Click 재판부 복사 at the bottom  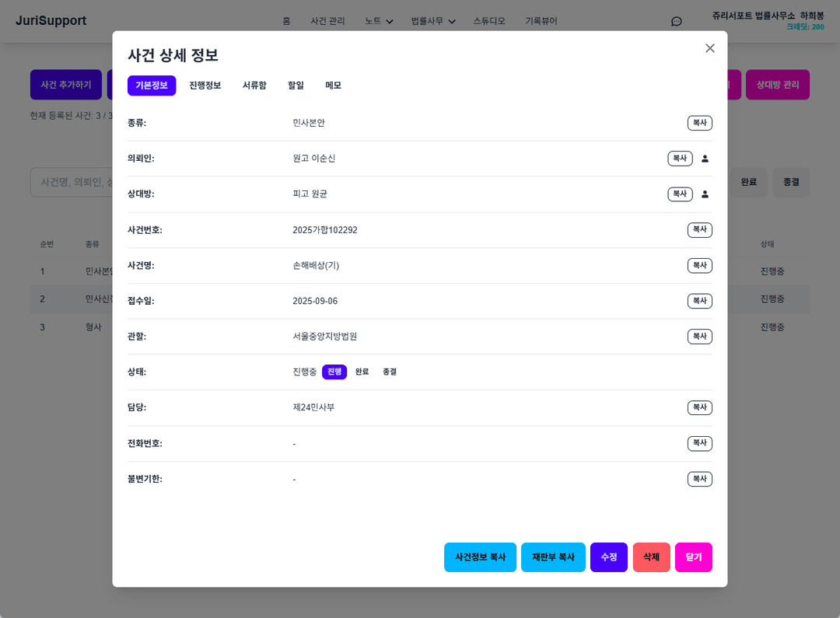tap(553, 557)
